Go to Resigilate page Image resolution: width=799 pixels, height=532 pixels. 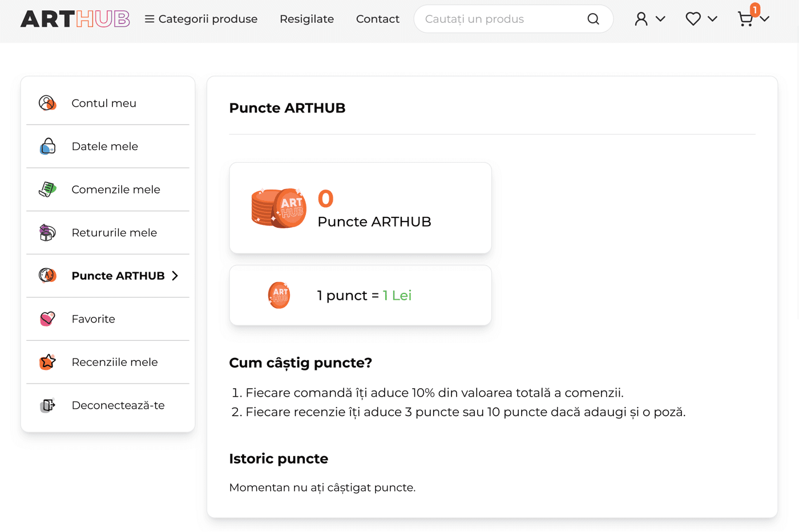point(306,19)
